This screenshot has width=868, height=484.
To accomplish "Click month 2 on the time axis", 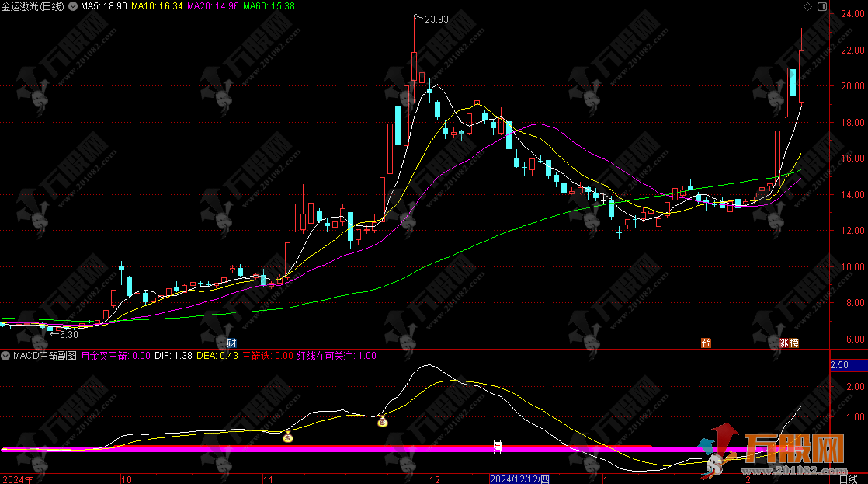I will (748, 479).
